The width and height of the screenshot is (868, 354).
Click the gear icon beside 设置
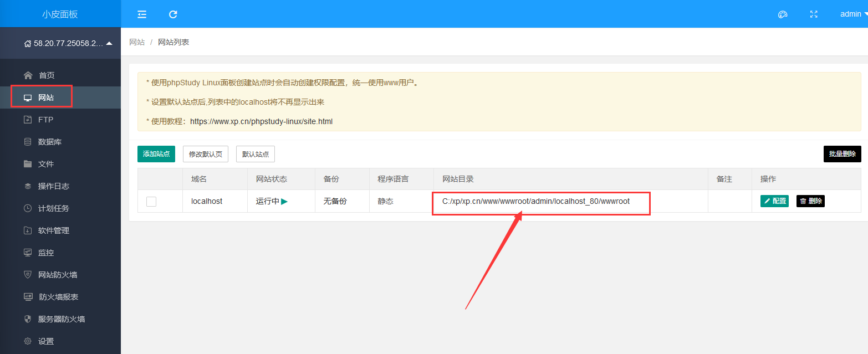(x=28, y=341)
